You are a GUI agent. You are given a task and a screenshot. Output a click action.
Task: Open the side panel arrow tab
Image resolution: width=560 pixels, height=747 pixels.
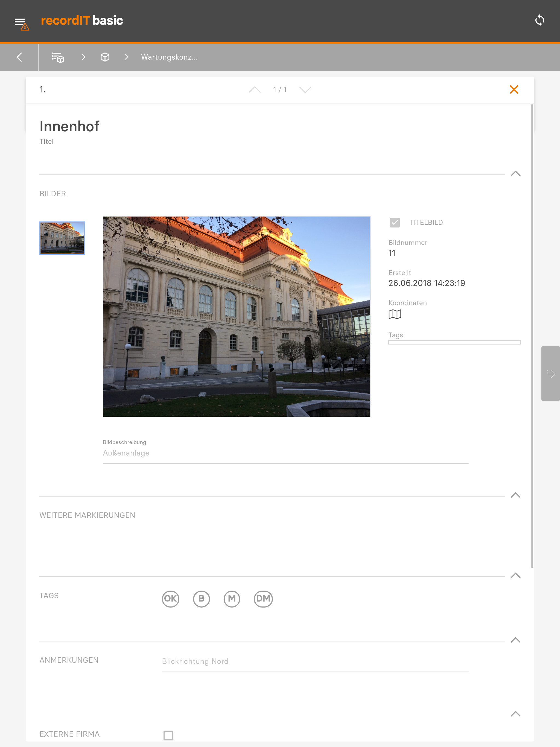point(550,373)
